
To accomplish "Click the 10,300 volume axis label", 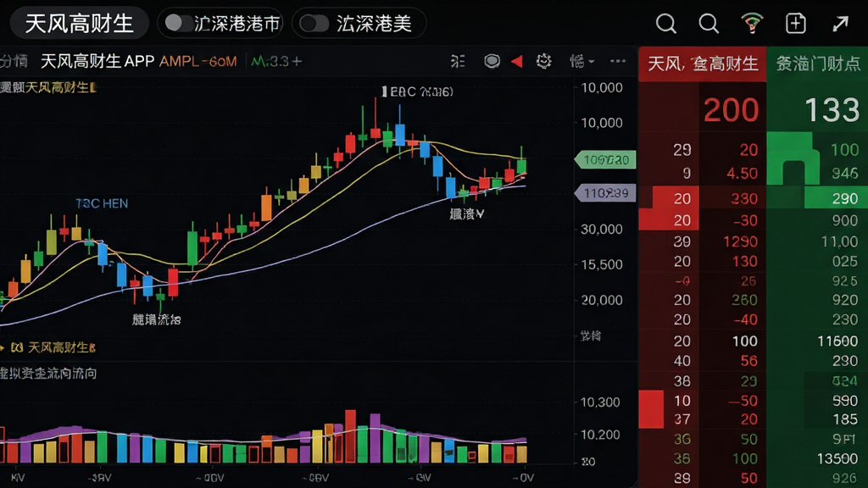I will click(x=600, y=402).
